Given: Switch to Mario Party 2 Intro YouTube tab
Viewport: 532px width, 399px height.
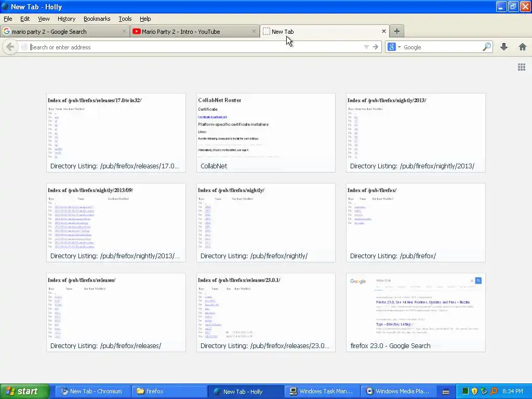Looking at the screenshot, I should pos(195,31).
